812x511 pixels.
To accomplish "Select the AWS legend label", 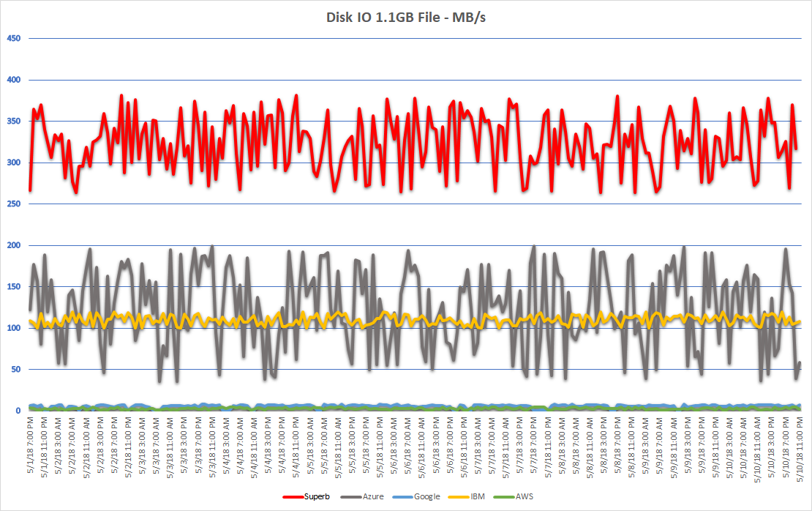I will click(523, 496).
